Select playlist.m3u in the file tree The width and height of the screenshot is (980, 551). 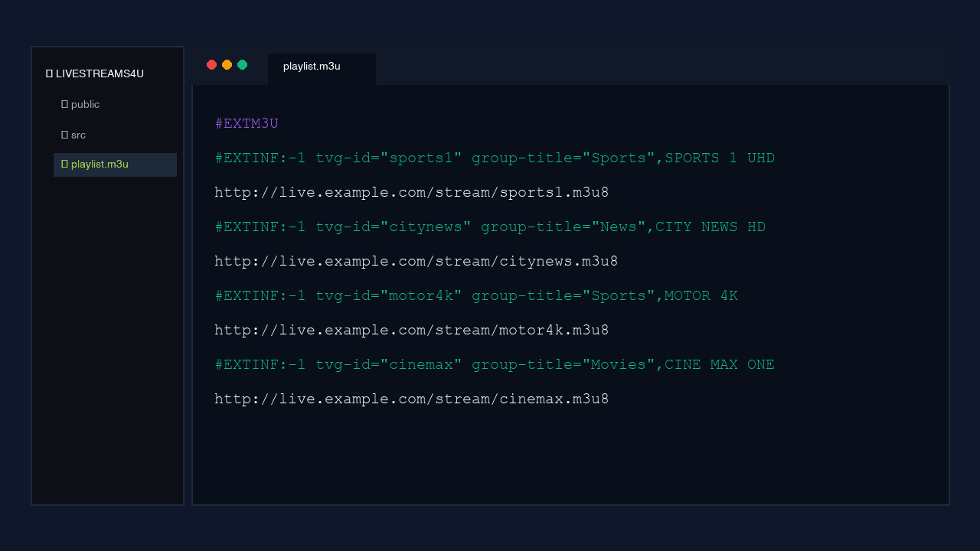coord(115,165)
